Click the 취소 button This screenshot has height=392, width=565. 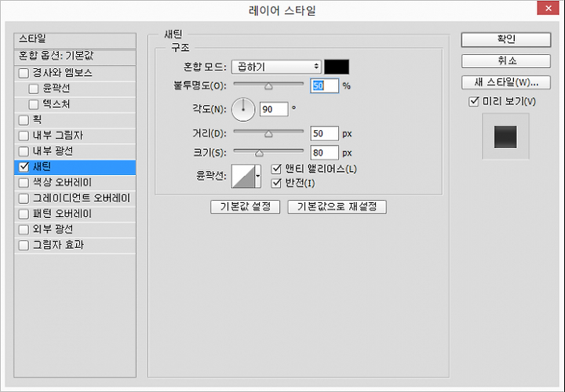[x=506, y=61]
